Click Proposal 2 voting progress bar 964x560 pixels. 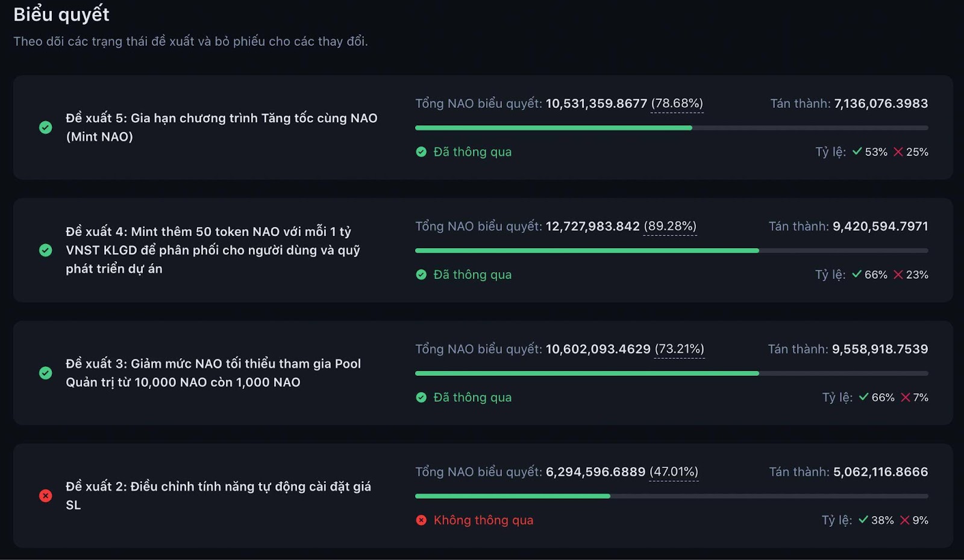[671, 496]
